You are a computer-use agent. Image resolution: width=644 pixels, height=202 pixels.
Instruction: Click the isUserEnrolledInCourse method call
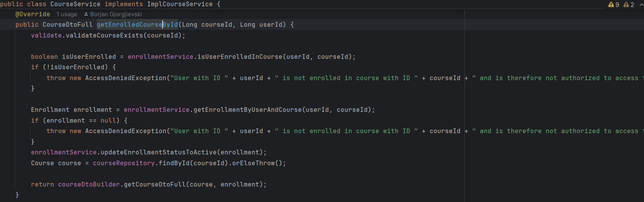[x=240, y=57]
